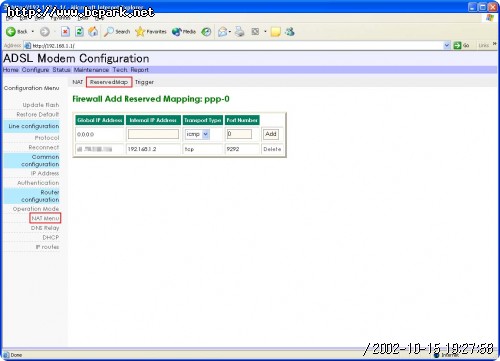Click the Edit page icon in toolbar
The width and height of the screenshot is (500, 361).
[255, 32]
